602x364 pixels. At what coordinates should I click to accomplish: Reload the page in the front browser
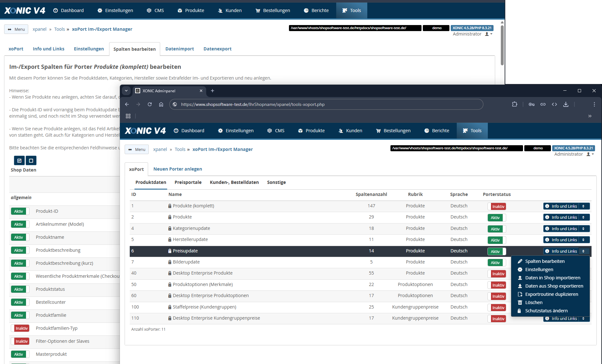tap(150, 104)
